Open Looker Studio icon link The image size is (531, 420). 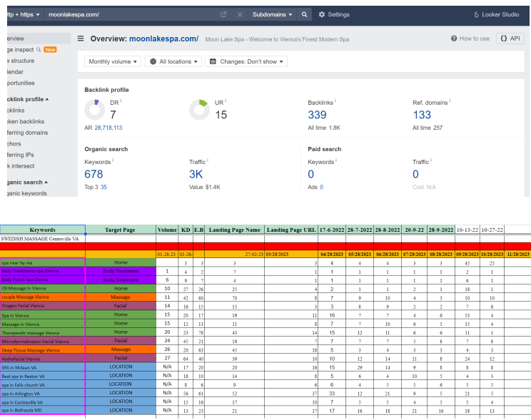click(476, 14)
